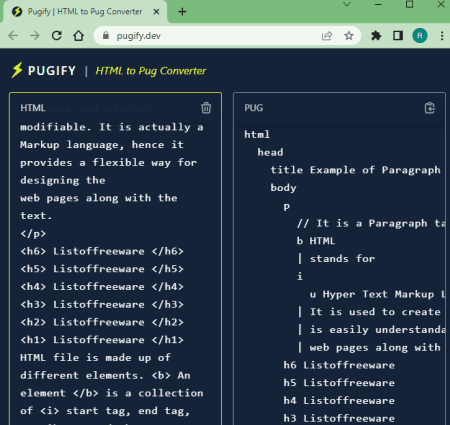View site information via the lock icon
Image resolution: width=450 pixels, height=425 pixels.
[106, 35]
